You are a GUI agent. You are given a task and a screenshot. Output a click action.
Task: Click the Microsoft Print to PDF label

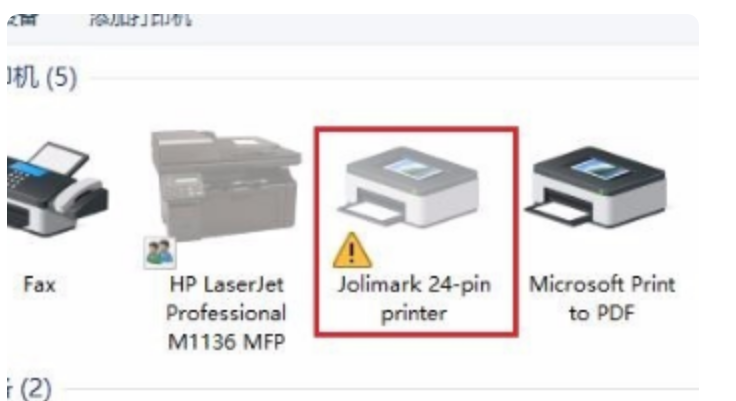pyautogui.click(x=602, y=299)
